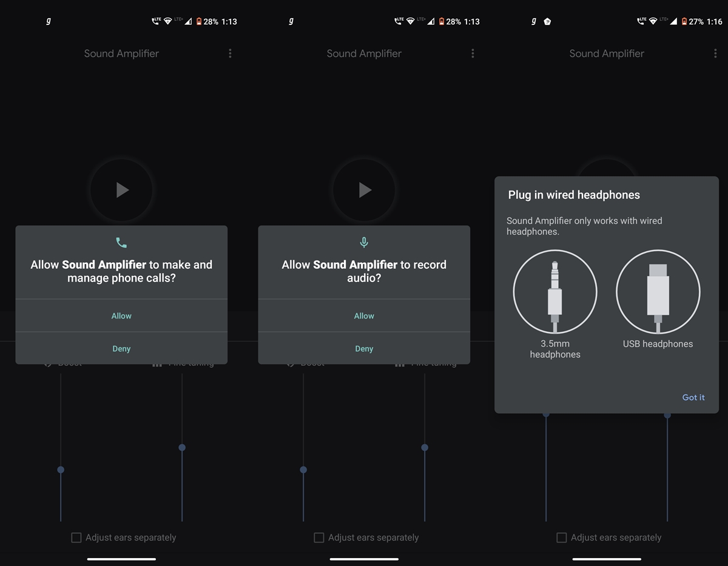Click the right slider handle in third screen

667,415
